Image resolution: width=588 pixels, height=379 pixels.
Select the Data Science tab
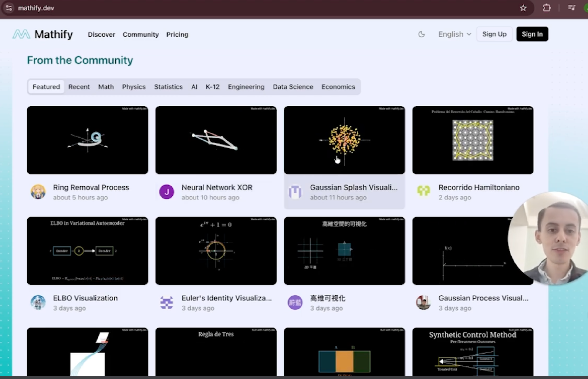[293, 87]
